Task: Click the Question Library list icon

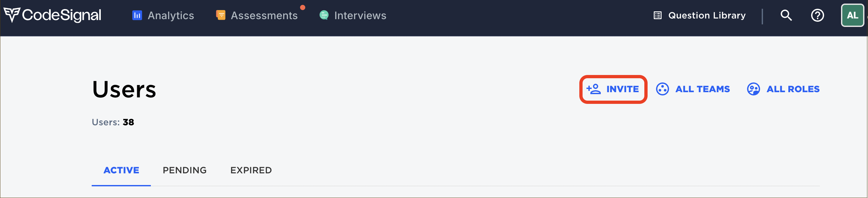Action: pyautogui.click(x=657, y=16)
